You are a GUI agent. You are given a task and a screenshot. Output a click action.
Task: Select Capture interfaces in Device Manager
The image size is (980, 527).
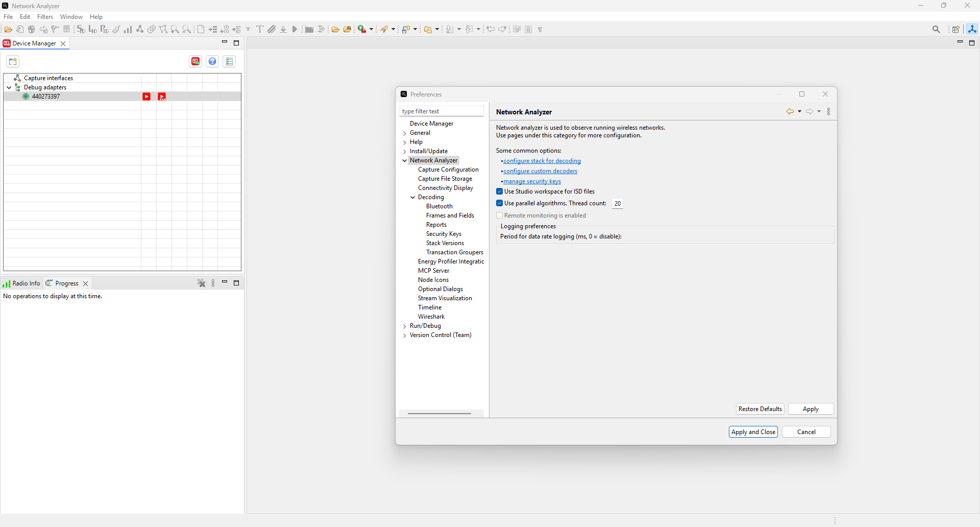point(48,78)
